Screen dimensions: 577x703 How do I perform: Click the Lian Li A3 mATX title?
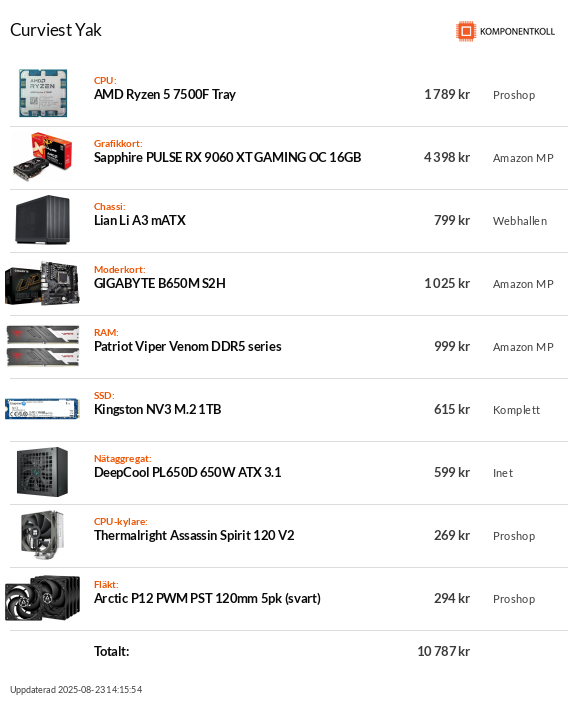pyautogui.click(x=139, y=221)
